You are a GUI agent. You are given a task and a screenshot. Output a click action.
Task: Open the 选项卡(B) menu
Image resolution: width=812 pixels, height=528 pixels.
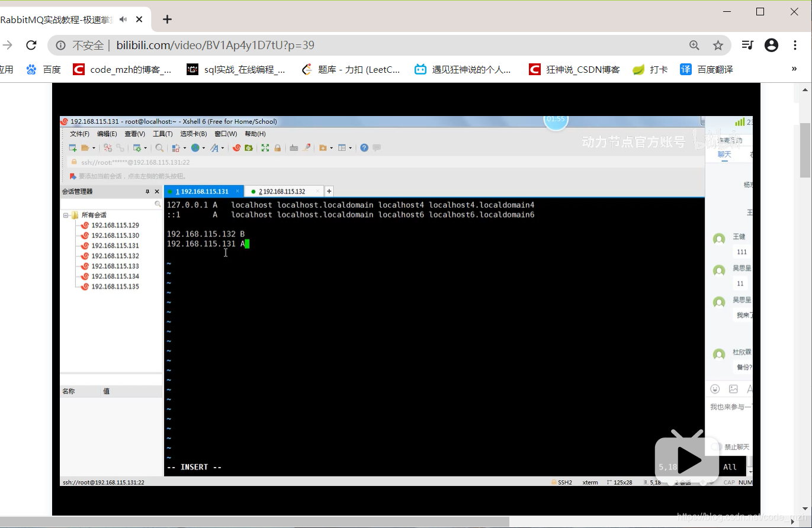(193, 134)
